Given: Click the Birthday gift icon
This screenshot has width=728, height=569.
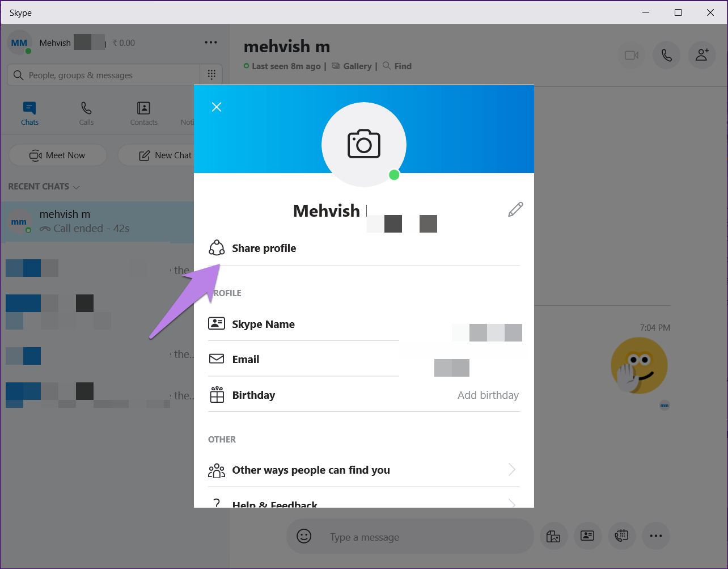Looking at the screenshot, I should (217, 395).
